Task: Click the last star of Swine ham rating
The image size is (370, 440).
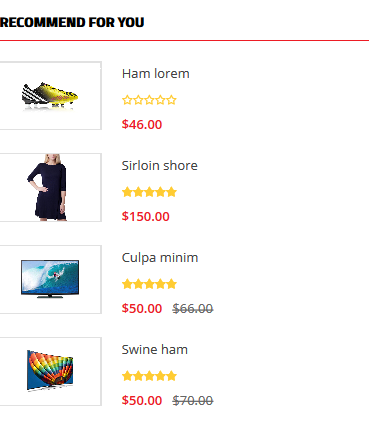Action: point(171,376)
